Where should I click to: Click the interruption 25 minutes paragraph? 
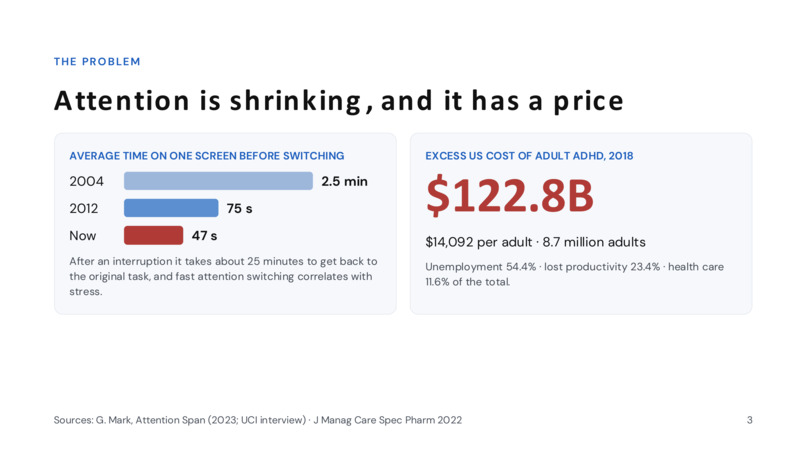[x=223, y=276]
